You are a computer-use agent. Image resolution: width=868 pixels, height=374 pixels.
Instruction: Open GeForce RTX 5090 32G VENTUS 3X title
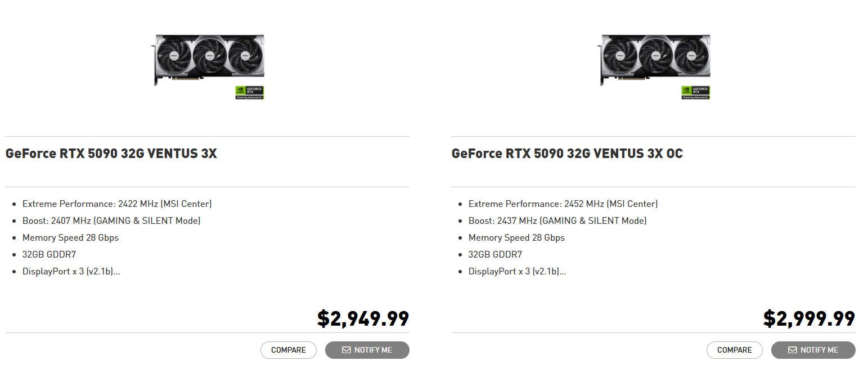111,154
